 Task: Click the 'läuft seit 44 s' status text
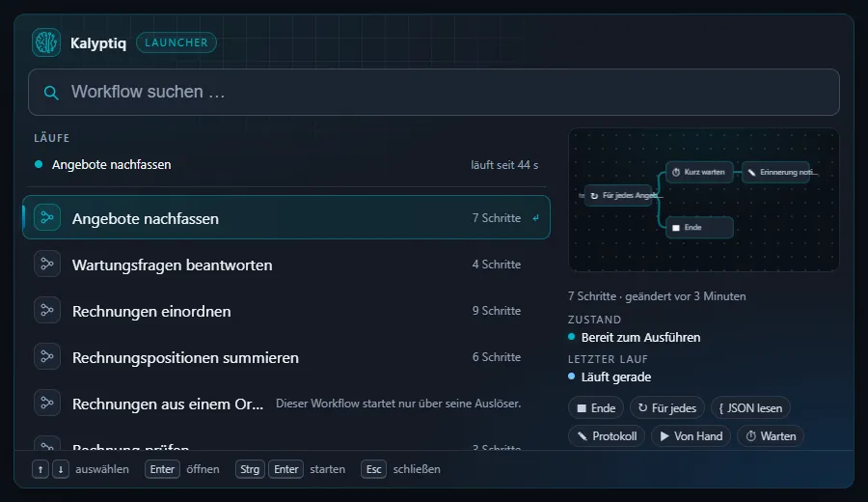click(x=504, y=165)
